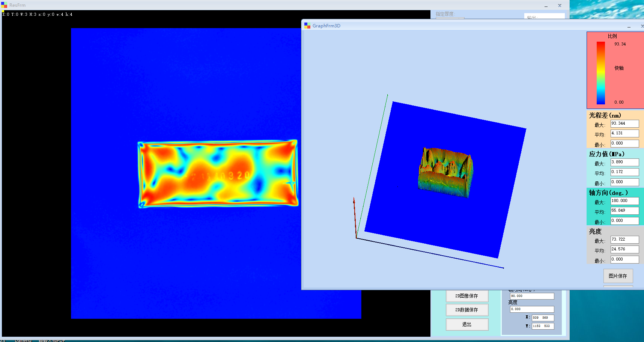Click the stress map in the 2D image
Screen dimensions: 644x342
[218, 174]
